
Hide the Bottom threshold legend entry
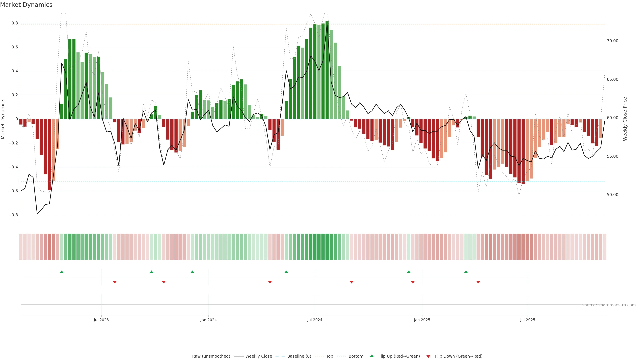(x=356, y=356)
